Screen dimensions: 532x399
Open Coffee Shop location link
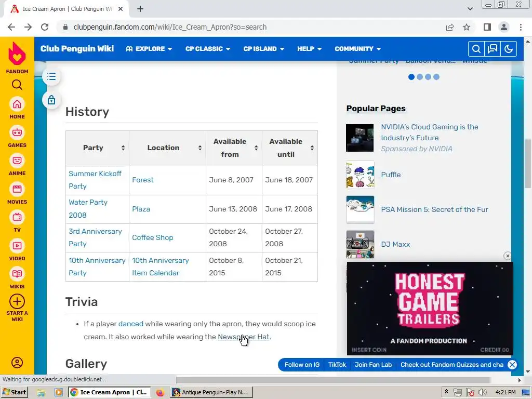[152, 237]
